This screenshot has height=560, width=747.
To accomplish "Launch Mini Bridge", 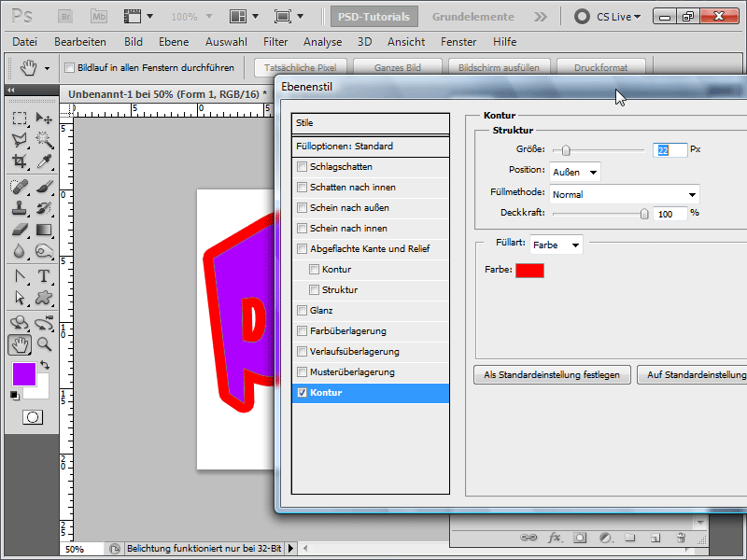I will [x=99, y=17].
